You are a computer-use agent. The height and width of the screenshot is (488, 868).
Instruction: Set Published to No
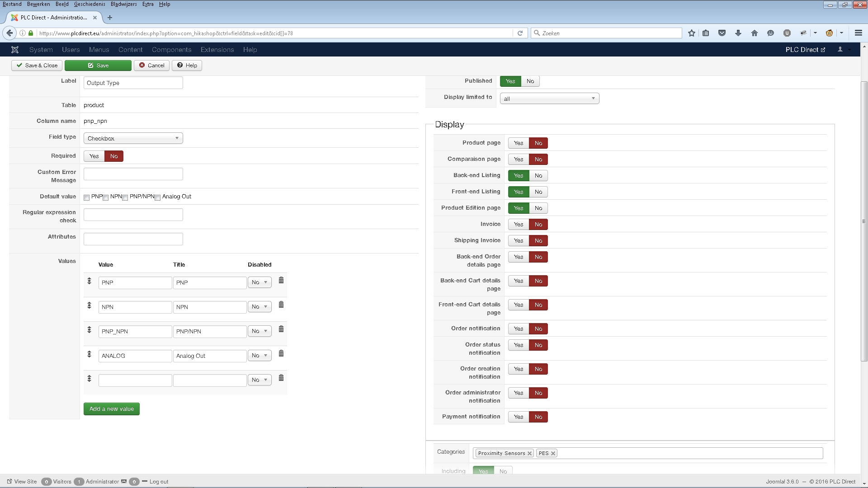click(530, 81)
